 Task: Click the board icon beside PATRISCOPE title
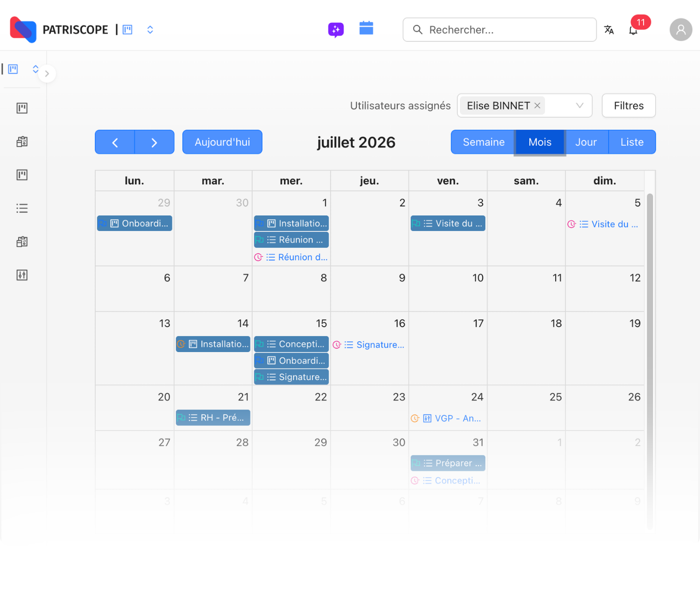click(x=127, y=30)
